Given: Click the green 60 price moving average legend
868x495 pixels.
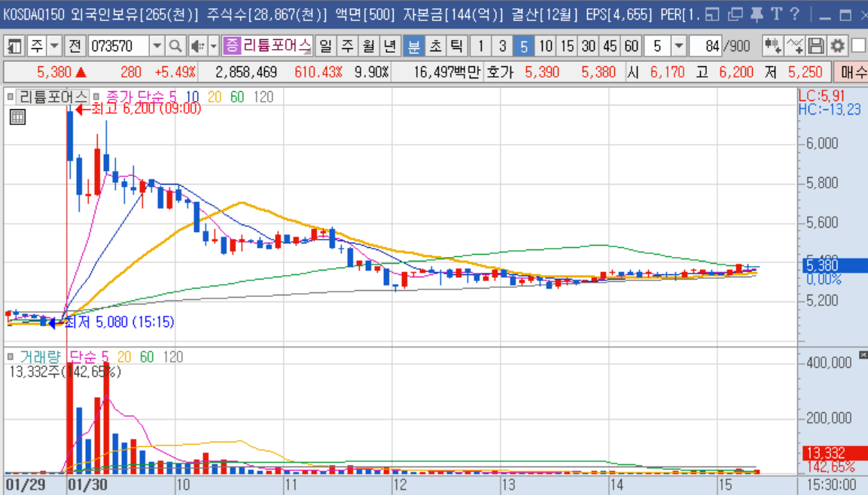Looking at the screenshot, I should (x=237, y=97).
